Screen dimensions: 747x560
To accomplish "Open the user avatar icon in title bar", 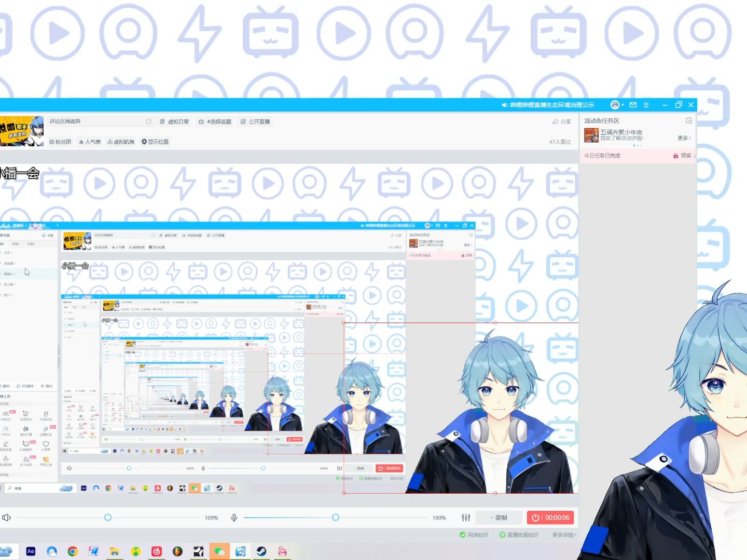I will [615, 105].
